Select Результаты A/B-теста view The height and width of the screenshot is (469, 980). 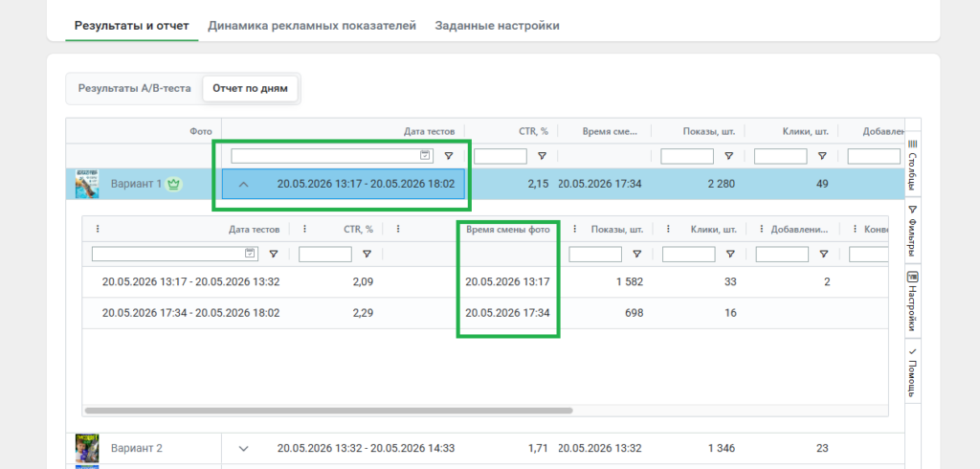coord(134,88)
